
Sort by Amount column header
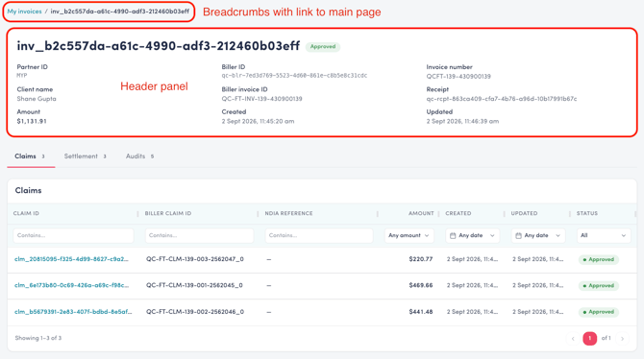click(421, 213)
